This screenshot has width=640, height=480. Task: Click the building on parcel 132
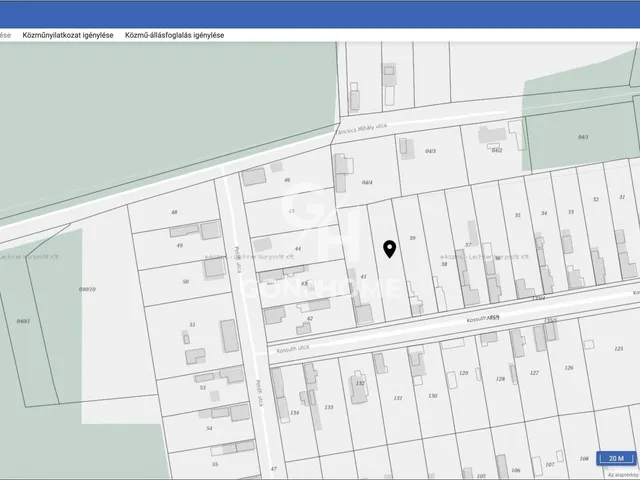coord(357,382)
